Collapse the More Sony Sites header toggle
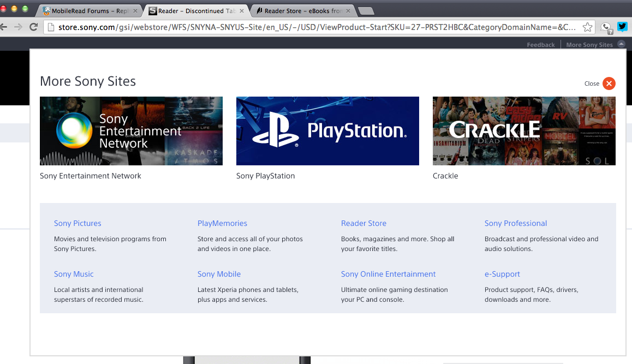This screenshot has width=632, height=364. point(622,44)
